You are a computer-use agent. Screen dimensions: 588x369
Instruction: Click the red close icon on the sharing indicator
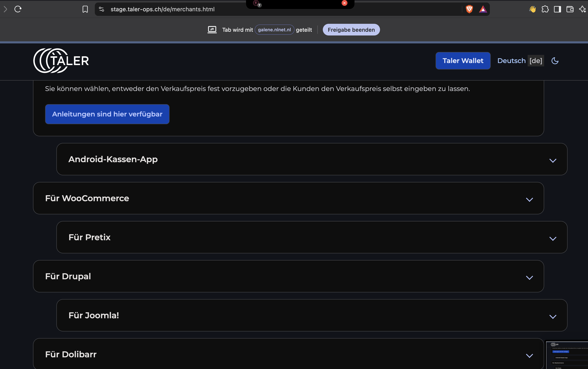[344, 3]
